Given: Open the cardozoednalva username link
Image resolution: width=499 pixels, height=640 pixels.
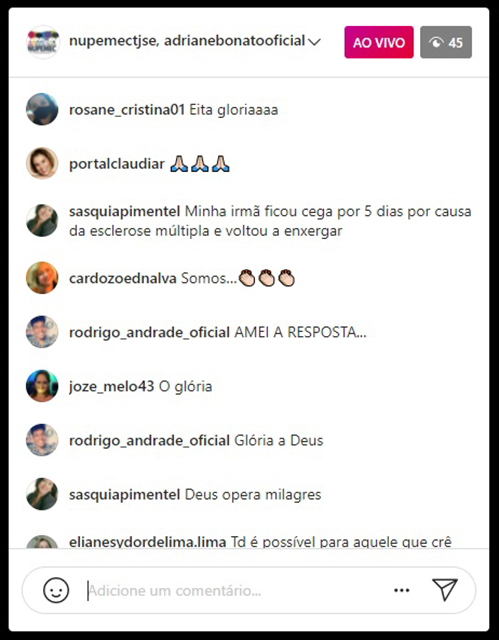Looking at the screenshot, I should [x=122, y=278].
